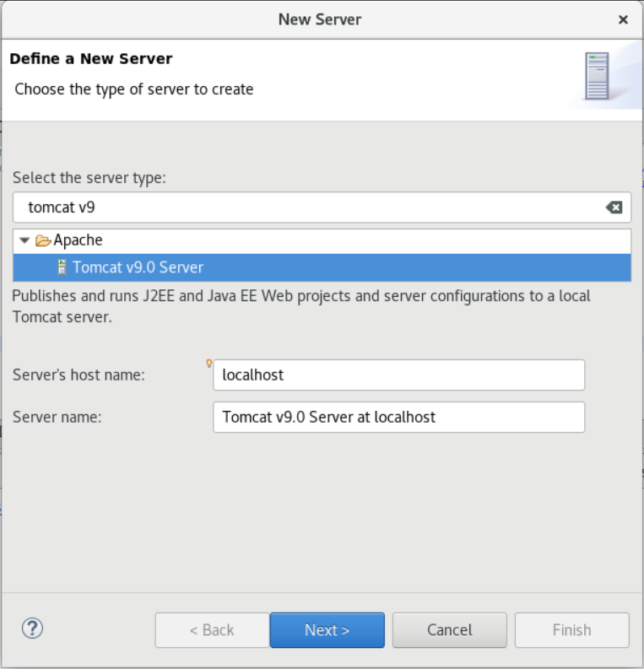The height and width of the screenshot is (669, 644).
Task: Click into the Server name field
Action: (398, 417)
